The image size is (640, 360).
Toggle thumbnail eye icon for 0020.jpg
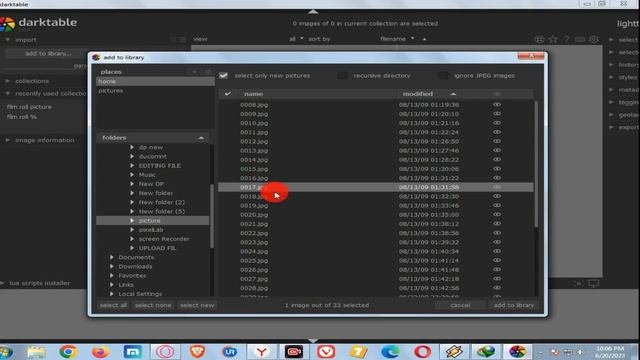point(497,214)
